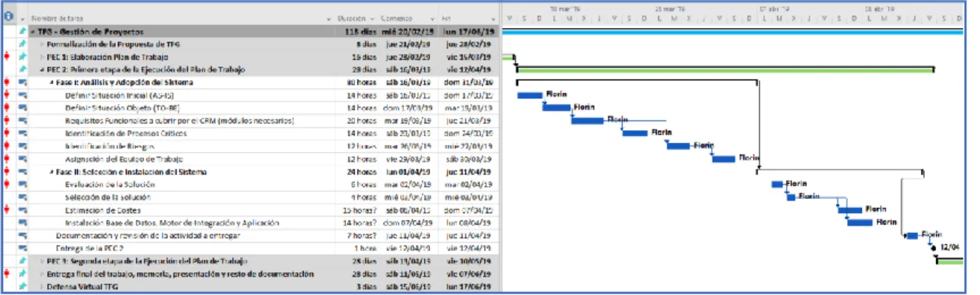
Task: Click the task mode pin icon for PEC 1 row
Action: [22, 57]
